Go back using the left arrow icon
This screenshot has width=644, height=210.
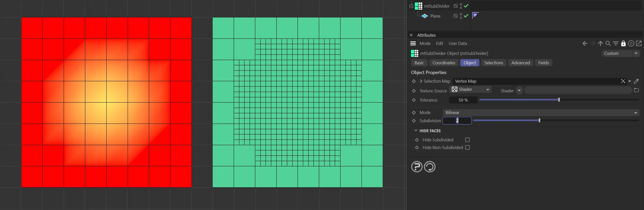pos(585,44)
